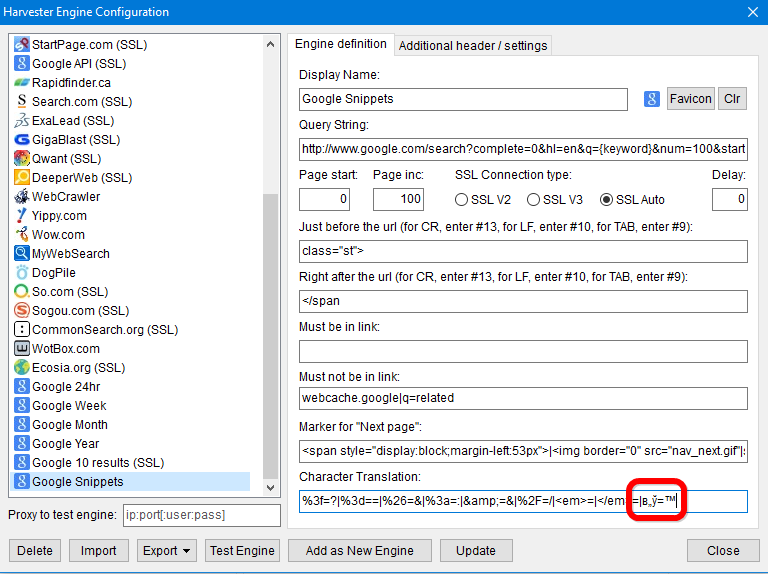Click the empty Must be in link field
The width and height of the screenshot is (768, 574).
(x=523, y=351)
